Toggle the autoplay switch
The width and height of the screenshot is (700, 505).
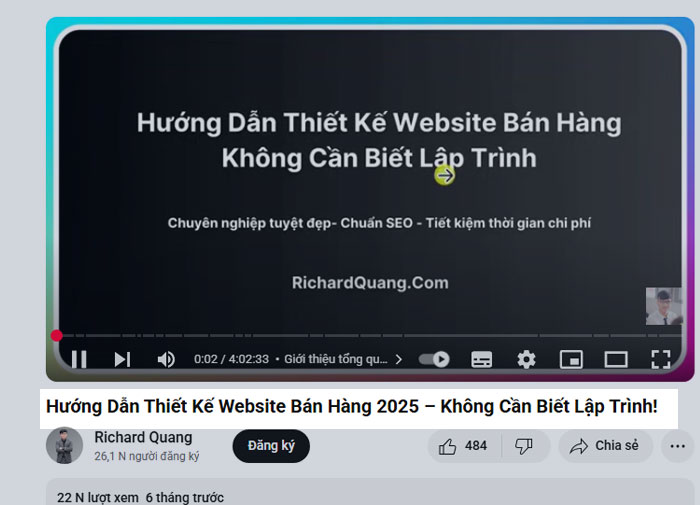coord(434,359)
